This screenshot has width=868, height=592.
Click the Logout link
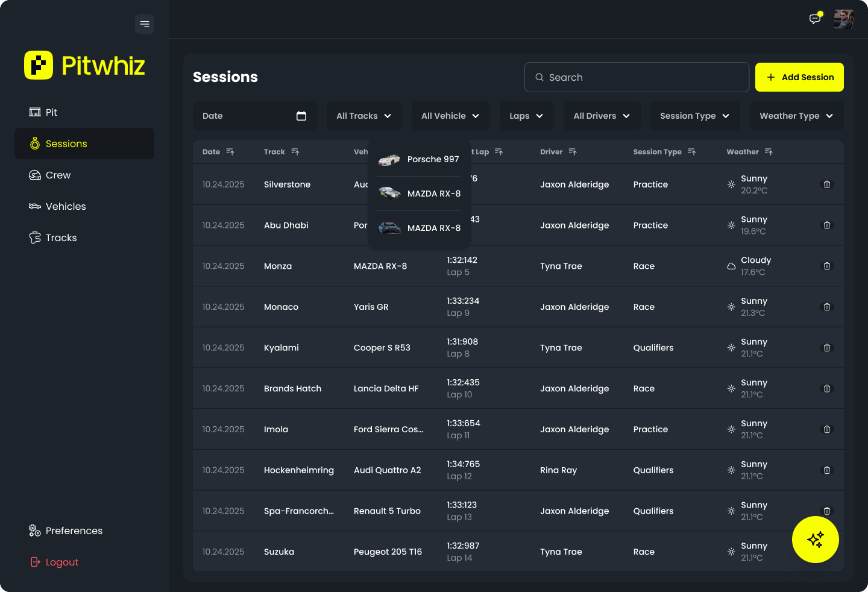coord(61,562)
